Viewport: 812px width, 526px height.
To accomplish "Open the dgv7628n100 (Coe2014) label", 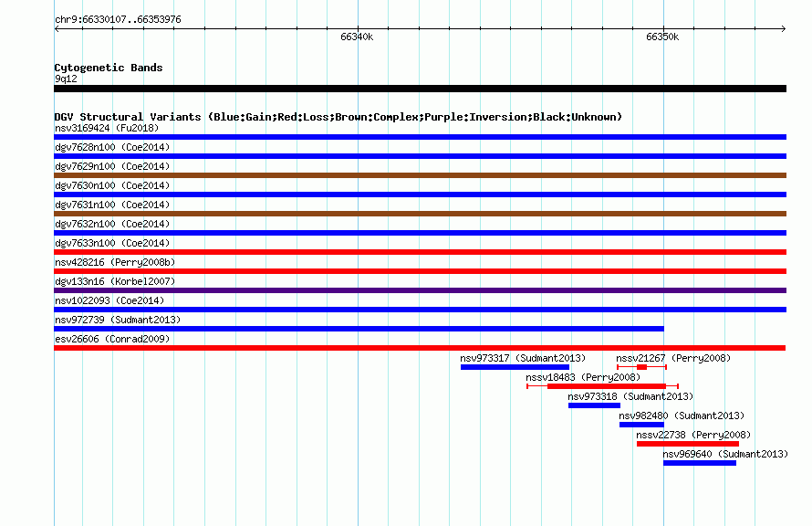I will coord(112,147).
